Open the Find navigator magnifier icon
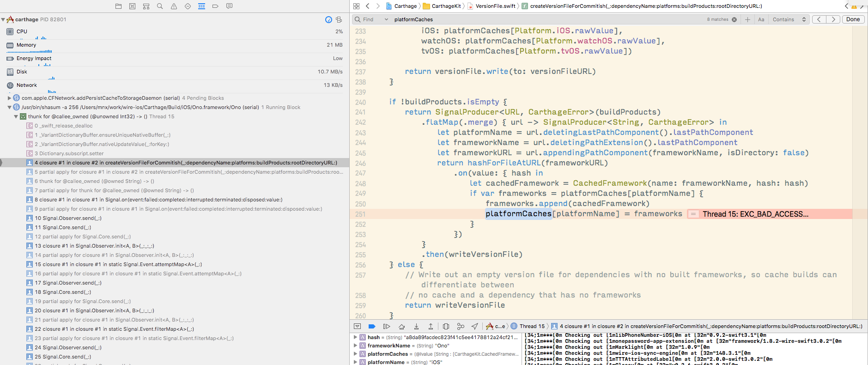This screenshot has width=868, height=365. pyautogui.click(x=160, y=6)
